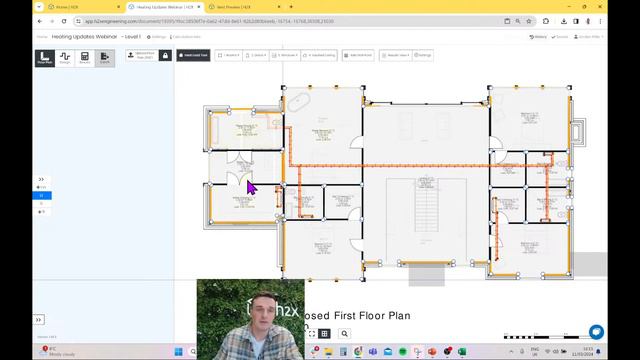640x360 pixels.
Task: Bookmark this page with star icon
Action: tap(529, 21)
